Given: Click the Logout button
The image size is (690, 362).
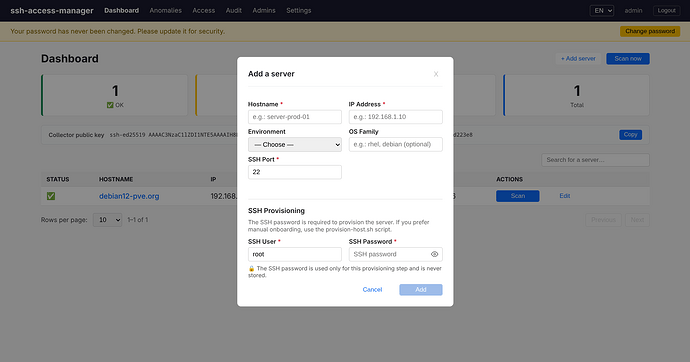Looking at the screenshot, I should click(666, 11).
